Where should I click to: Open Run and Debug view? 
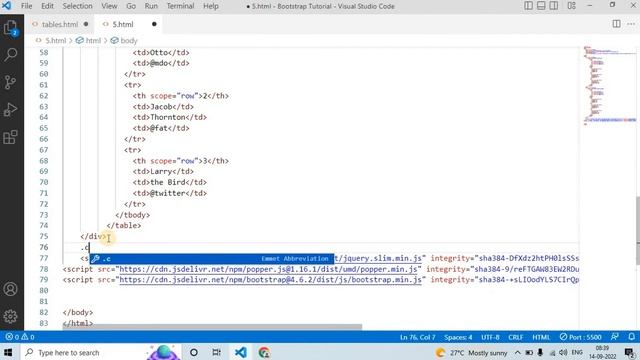tap(10, 109)
